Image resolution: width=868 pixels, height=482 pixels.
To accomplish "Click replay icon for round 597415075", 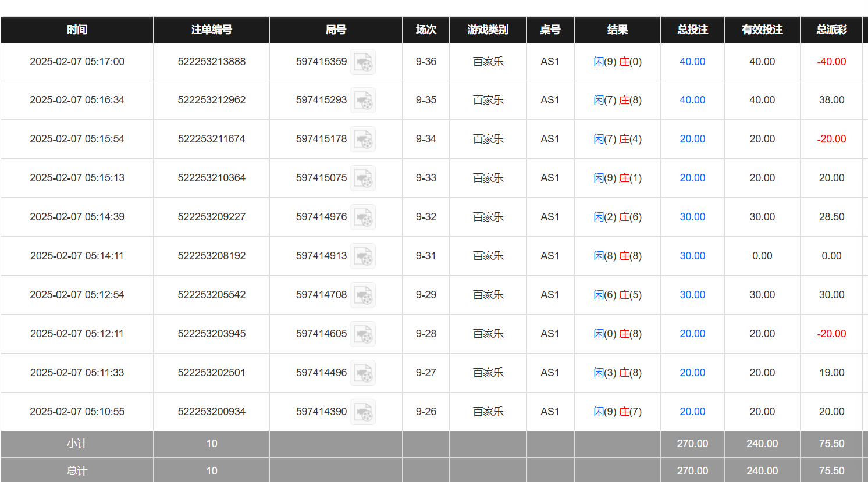I will [362, 178].
